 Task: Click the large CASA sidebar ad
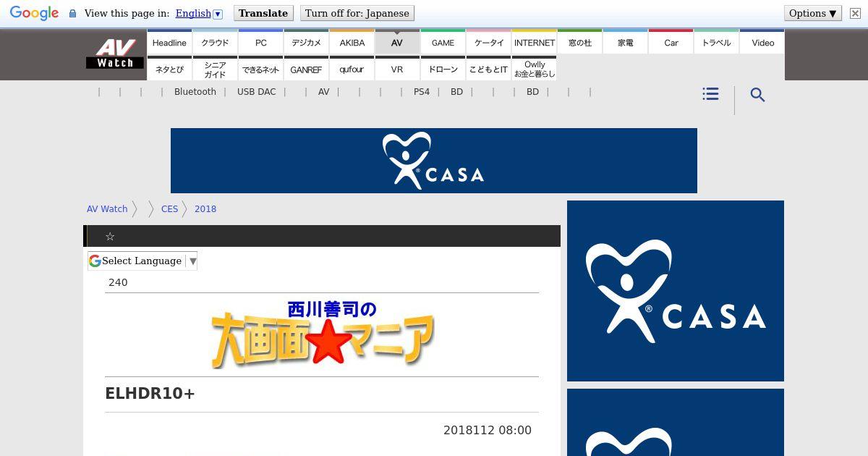click(x=676, y=291)
